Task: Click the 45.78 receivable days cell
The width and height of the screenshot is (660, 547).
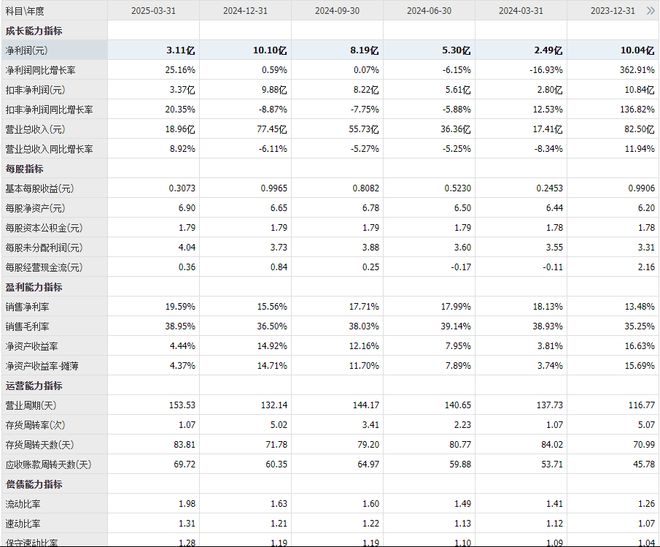Action: click(644, 465)
